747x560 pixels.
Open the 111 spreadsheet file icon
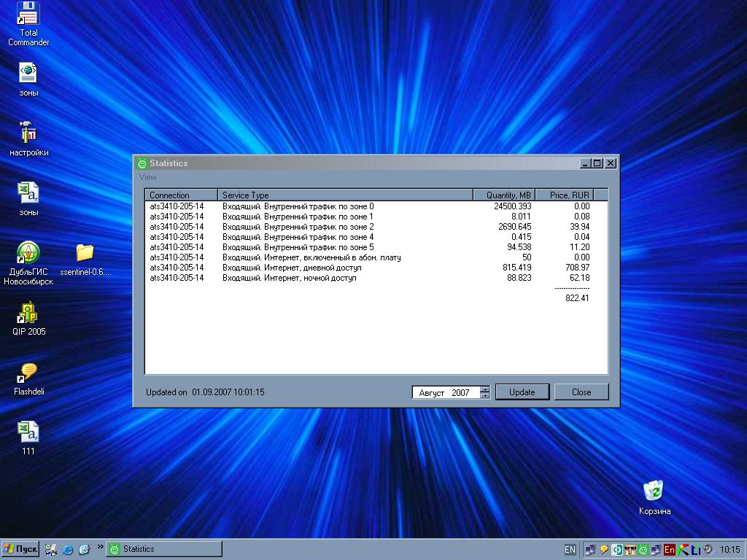click(x=28, y=432)
